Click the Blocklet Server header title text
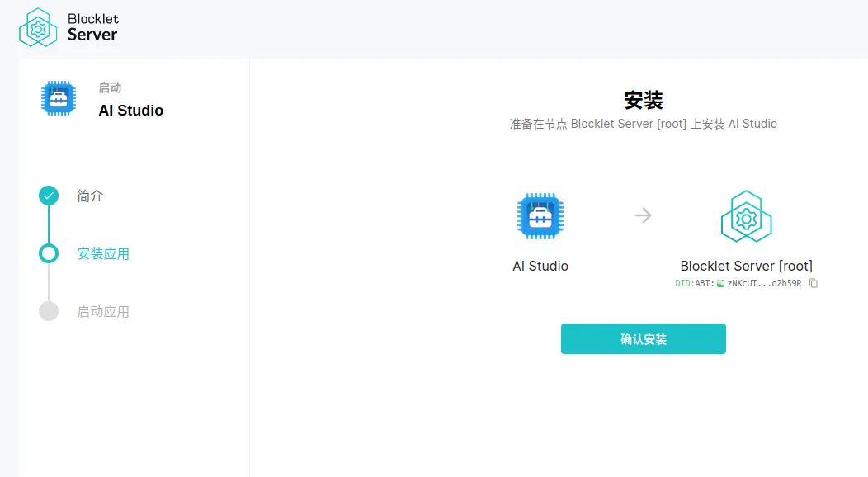This screenshot has width=868, height=477. [93, 27]
